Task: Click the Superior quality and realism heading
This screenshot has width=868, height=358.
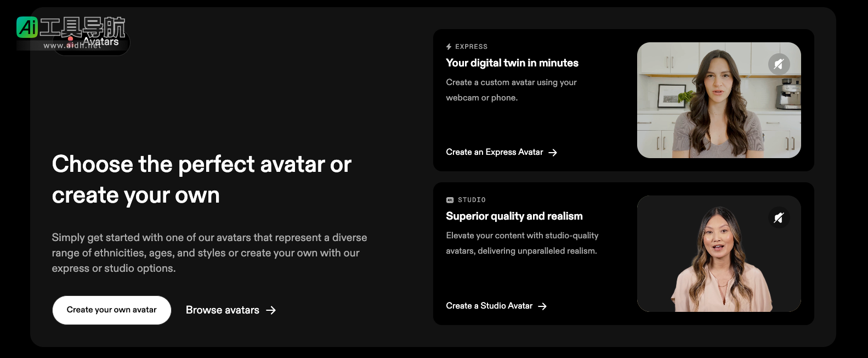Action: 514,216
